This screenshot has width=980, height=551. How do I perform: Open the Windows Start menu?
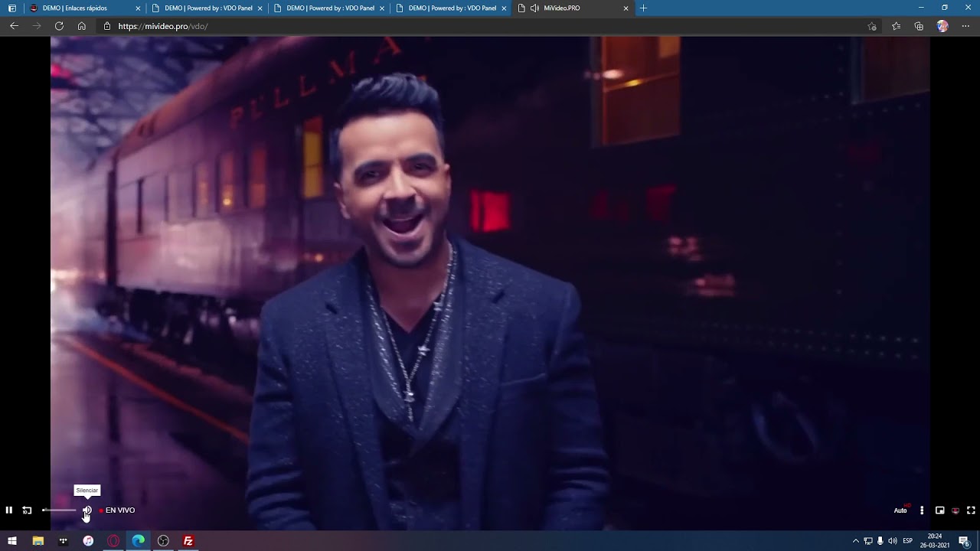pyautogui.click(x=12, y=541)
